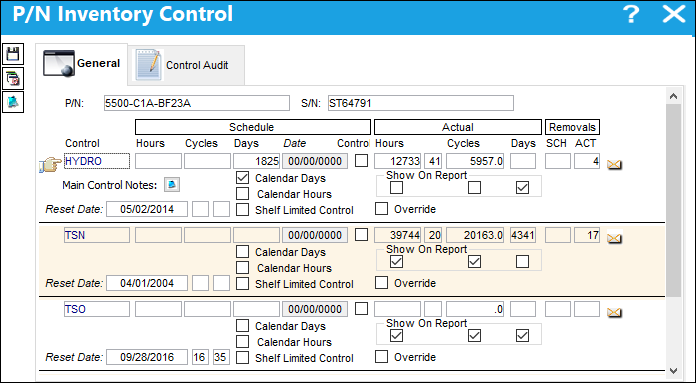Toggle HYDRO Show On Report Hours checkbox

click(396, 188)
